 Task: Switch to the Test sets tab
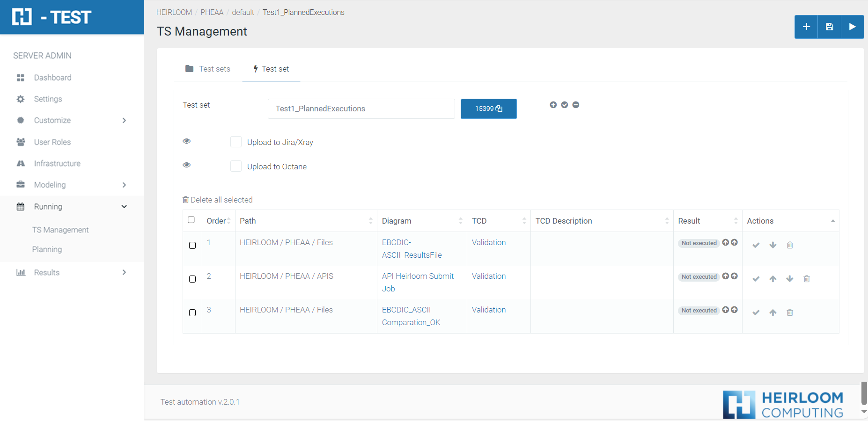coord(208,69)
